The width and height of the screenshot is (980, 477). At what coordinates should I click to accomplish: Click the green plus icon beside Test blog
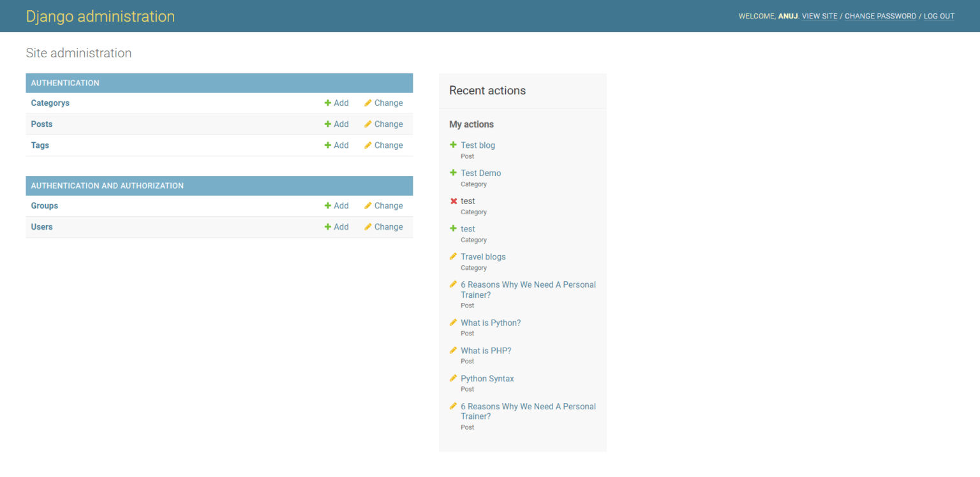(x=453, y=145)
